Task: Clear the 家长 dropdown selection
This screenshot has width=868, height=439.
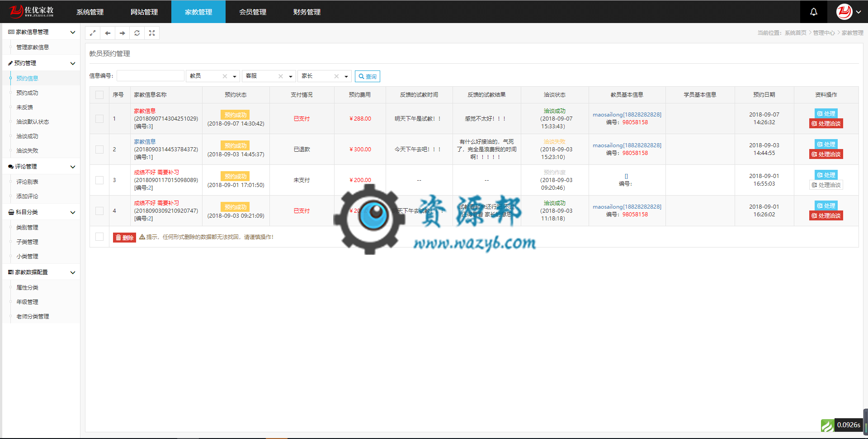Action: 336,76
